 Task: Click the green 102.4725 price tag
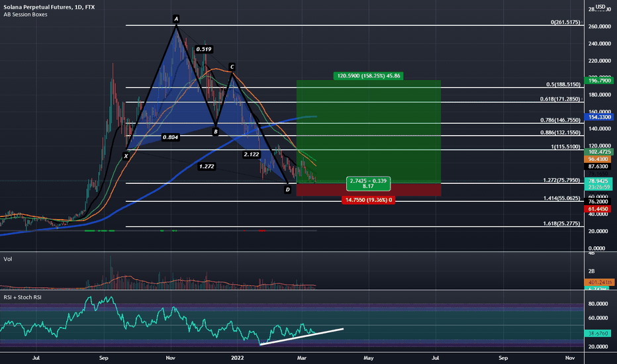(x=598, y=152)
